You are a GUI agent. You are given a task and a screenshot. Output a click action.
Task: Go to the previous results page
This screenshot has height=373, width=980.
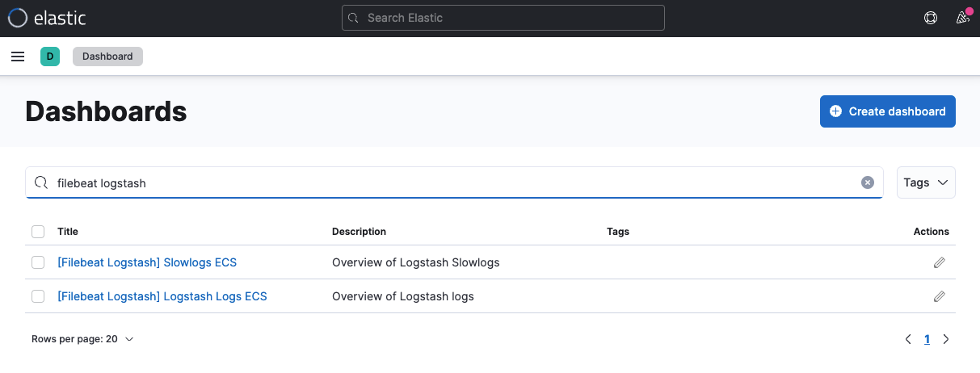point(908,339)
